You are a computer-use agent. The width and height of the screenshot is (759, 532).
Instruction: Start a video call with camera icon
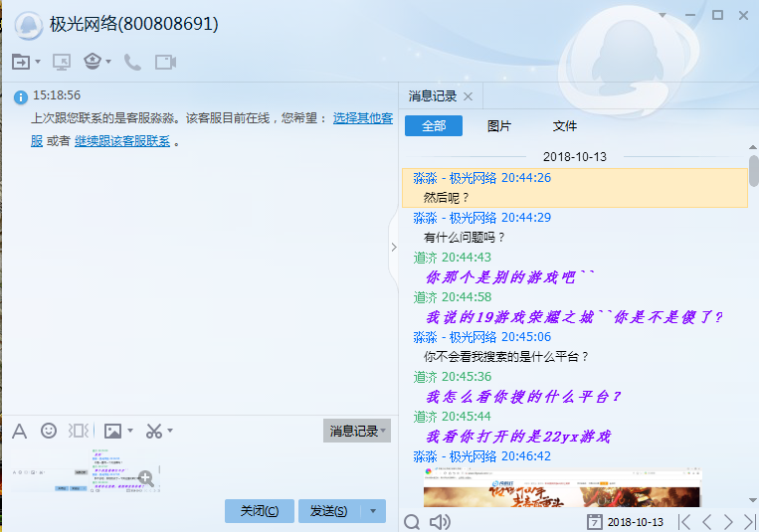pos(165,62)
